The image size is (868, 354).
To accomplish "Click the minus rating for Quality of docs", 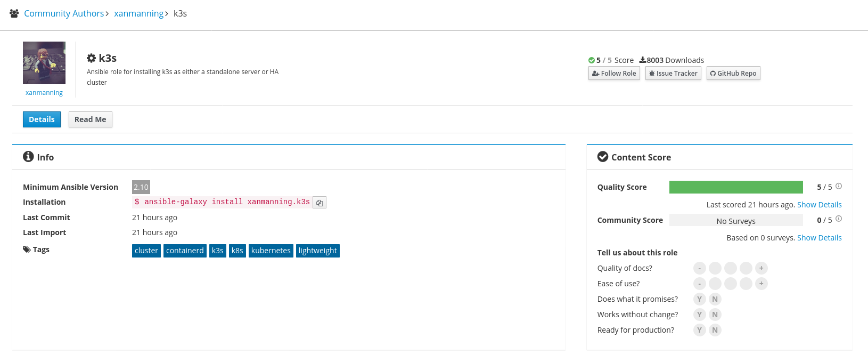I will tap(700, 268).
